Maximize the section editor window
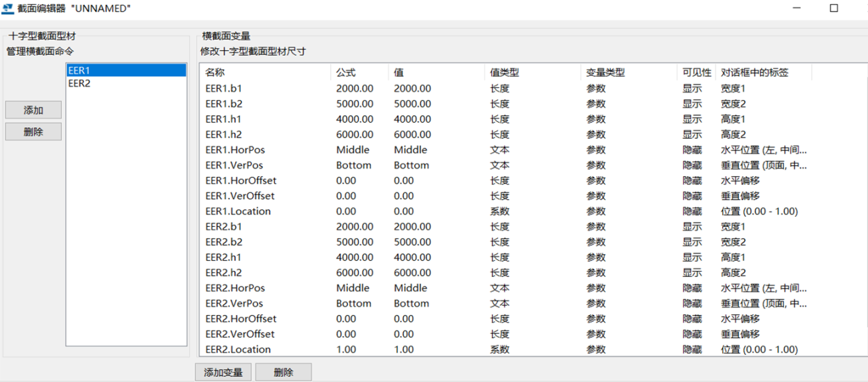868x382 pixels. 834,8
